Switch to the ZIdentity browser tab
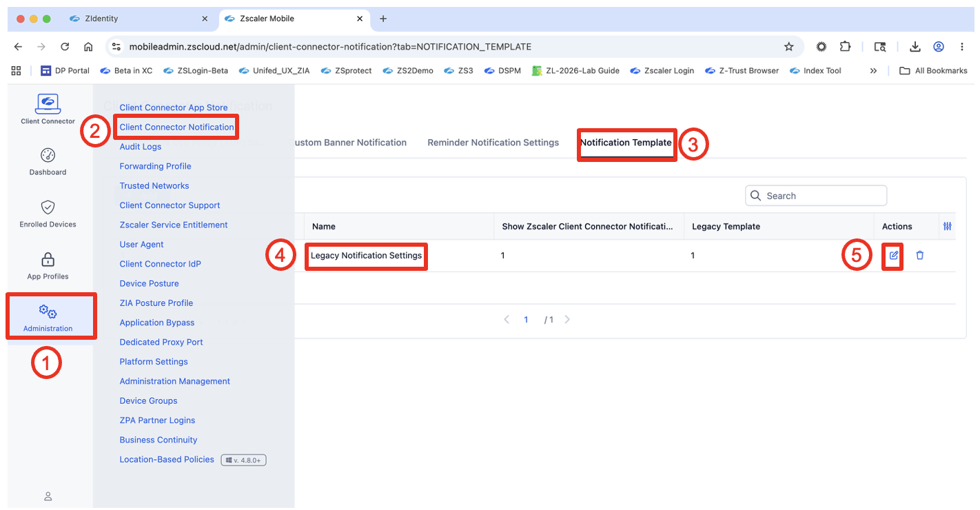The image size is (980, 510). 139,19
